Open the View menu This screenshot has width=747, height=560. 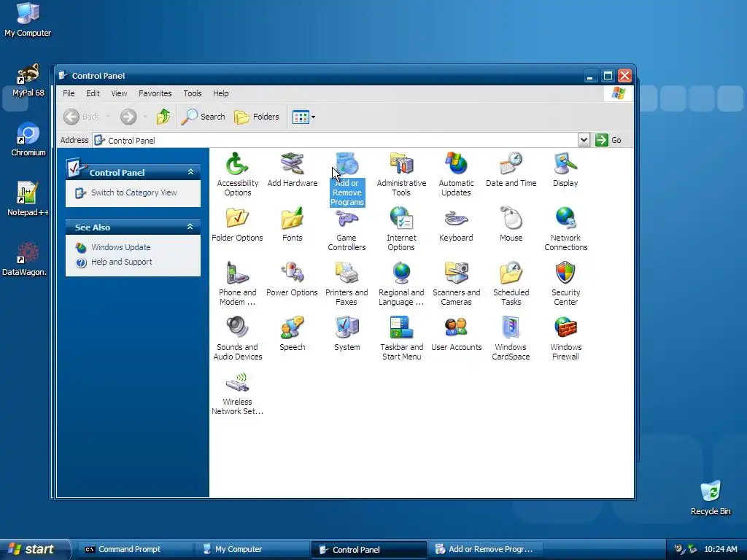coord(119,93)
